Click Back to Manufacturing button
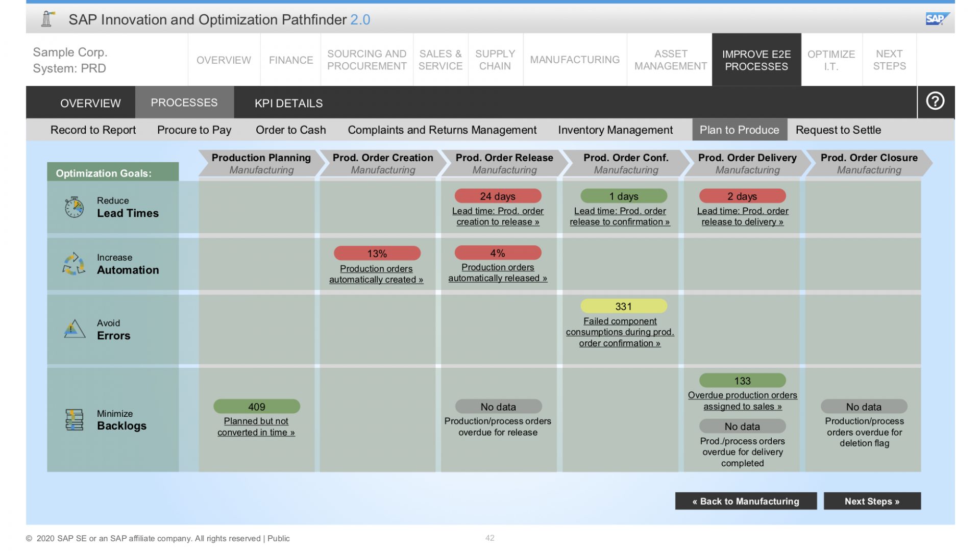 746,501
